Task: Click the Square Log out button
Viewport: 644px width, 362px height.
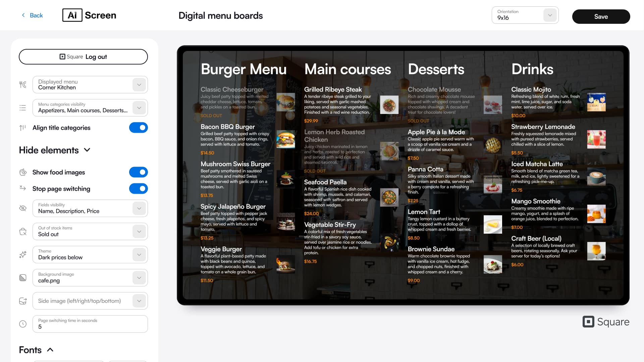Action: click(x=83, y=57)
